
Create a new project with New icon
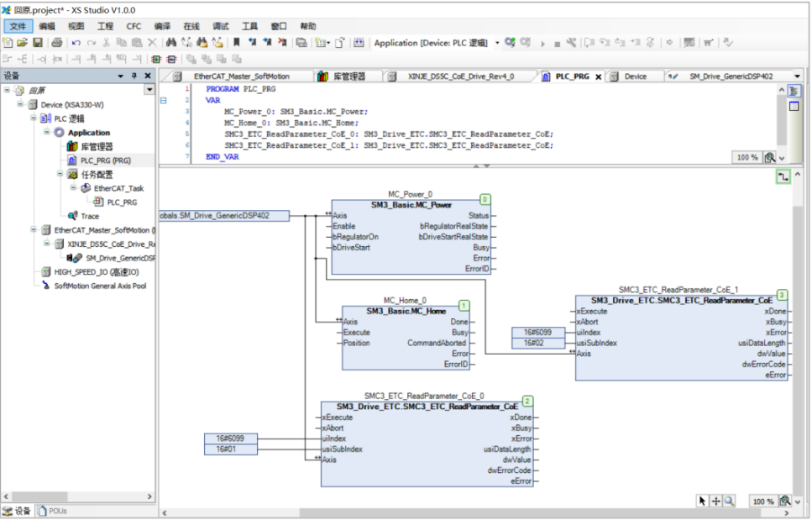click(8, 43)
